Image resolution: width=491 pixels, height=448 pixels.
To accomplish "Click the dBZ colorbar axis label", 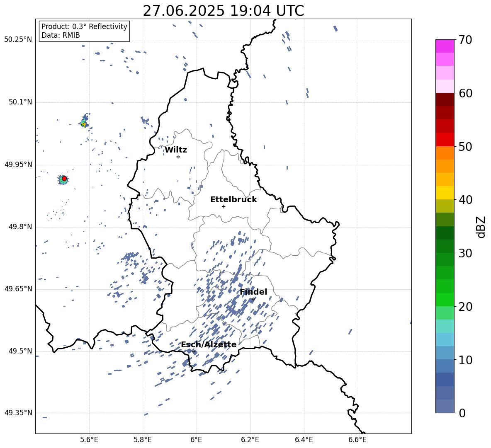I will 481,227.
